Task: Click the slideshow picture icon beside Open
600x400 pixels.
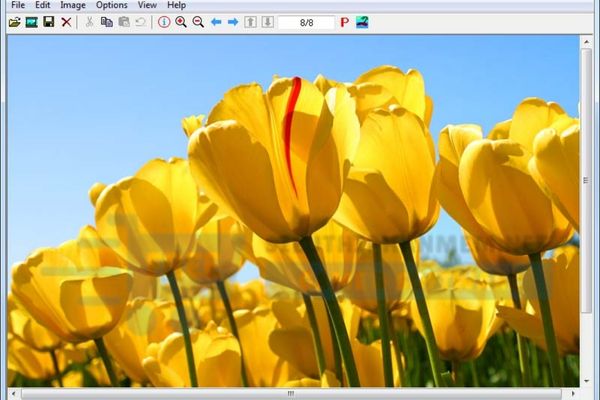Action: 31,22
